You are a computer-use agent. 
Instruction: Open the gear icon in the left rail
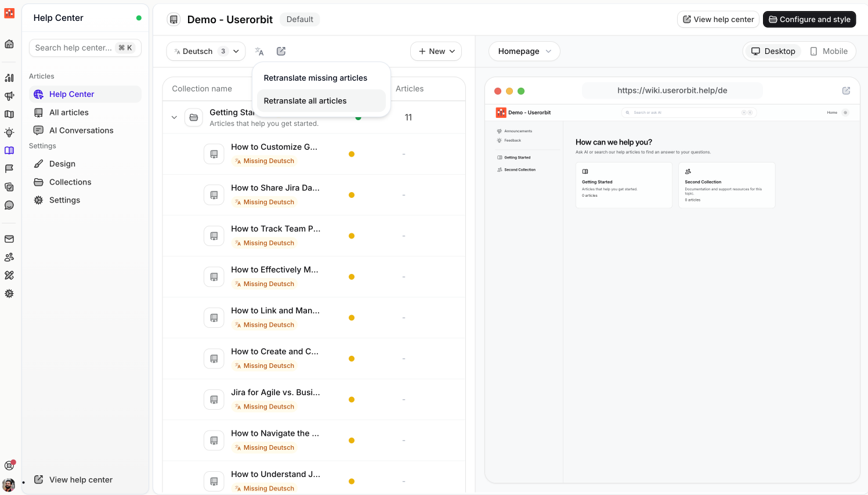point(9,294)
